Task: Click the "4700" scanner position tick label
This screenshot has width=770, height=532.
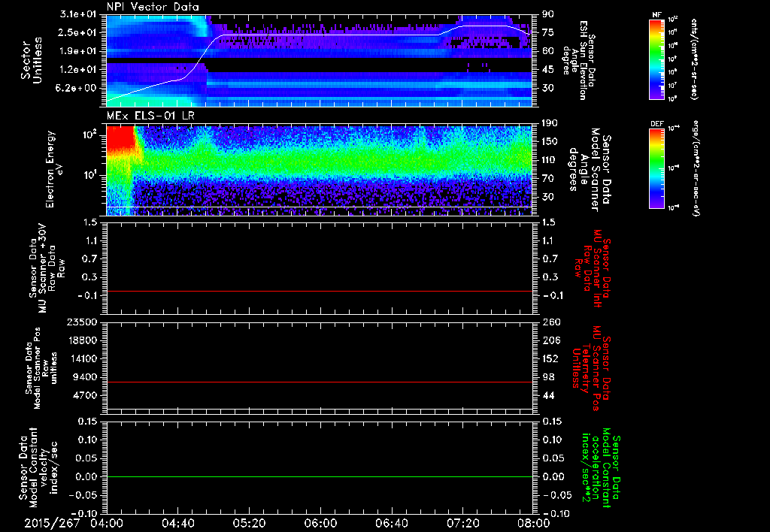Action: point(86,395)
